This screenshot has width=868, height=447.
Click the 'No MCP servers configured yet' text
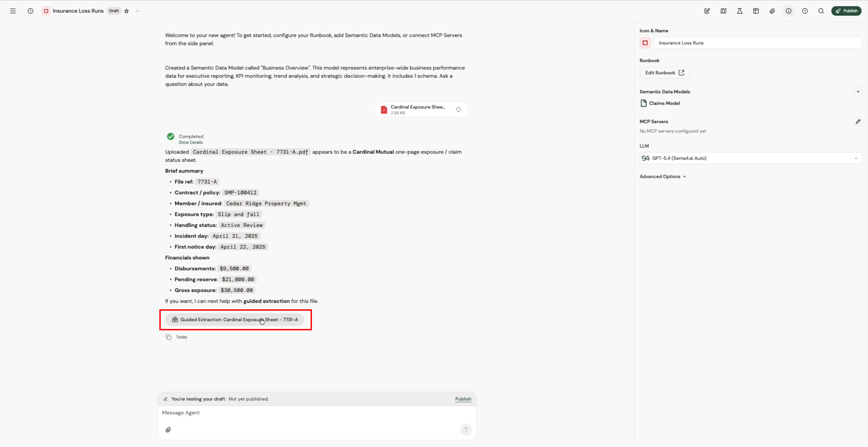673,131
